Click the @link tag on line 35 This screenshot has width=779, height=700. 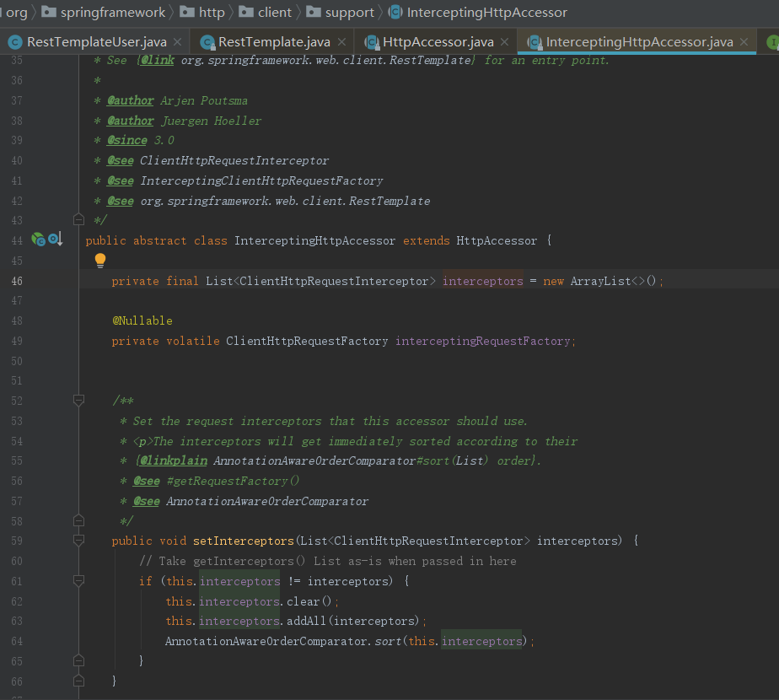pos(158,60)
